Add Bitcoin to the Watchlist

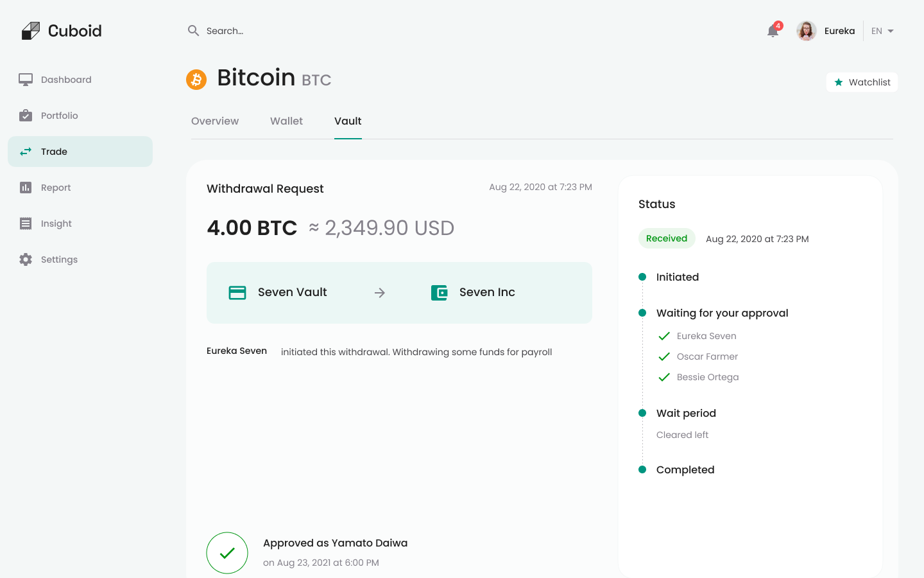coord(862,82)
